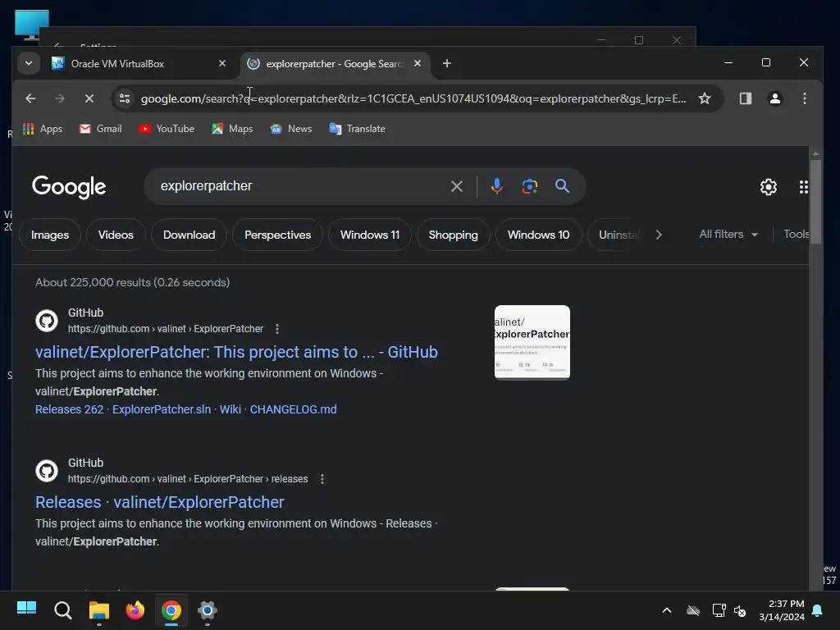Open the notifications bell
Viewport: 840px width, 630px height.
817,610
